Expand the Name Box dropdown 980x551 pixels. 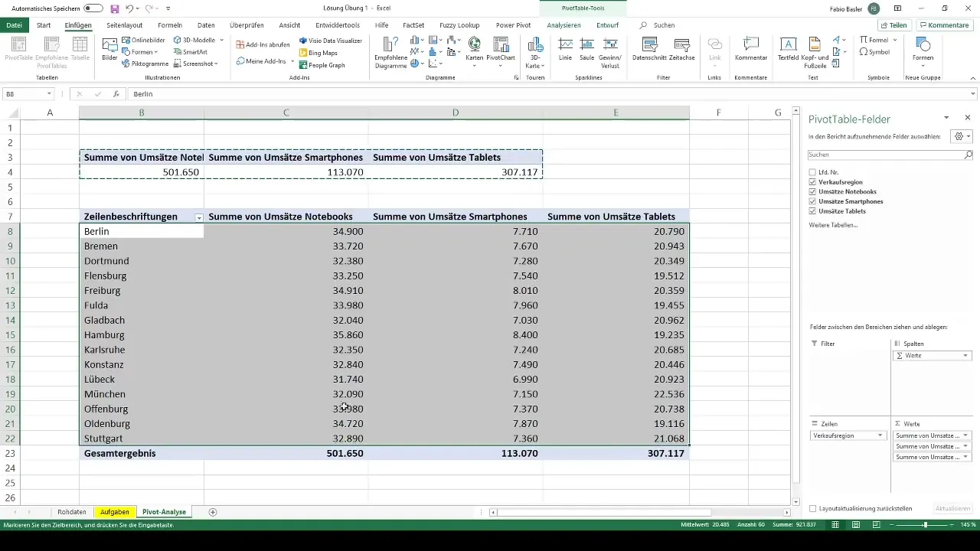[49, 93]
